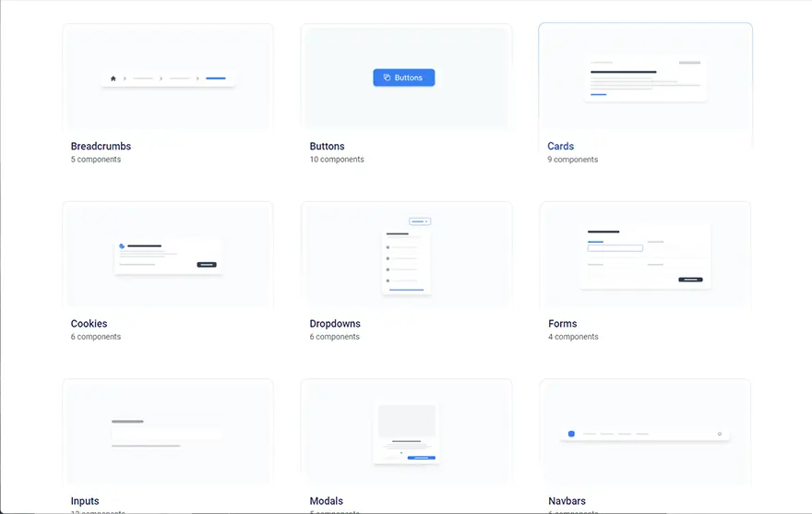Open the Modals category title

coord(326,501)
